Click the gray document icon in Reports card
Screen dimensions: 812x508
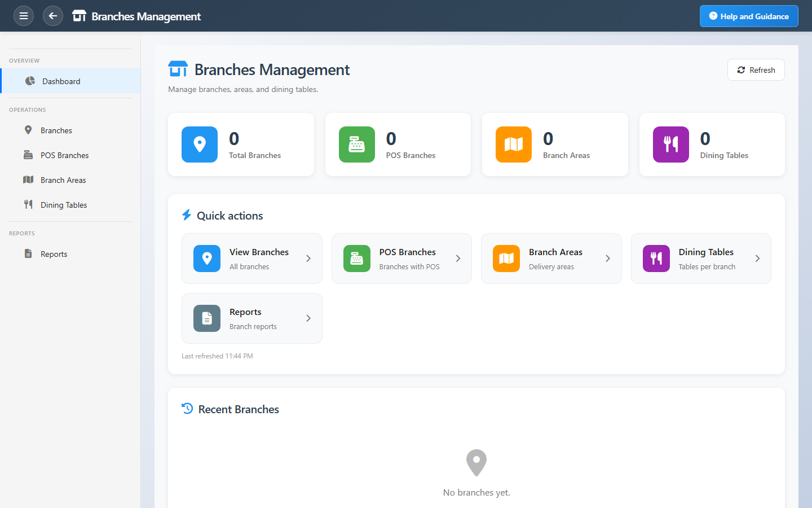207,318
